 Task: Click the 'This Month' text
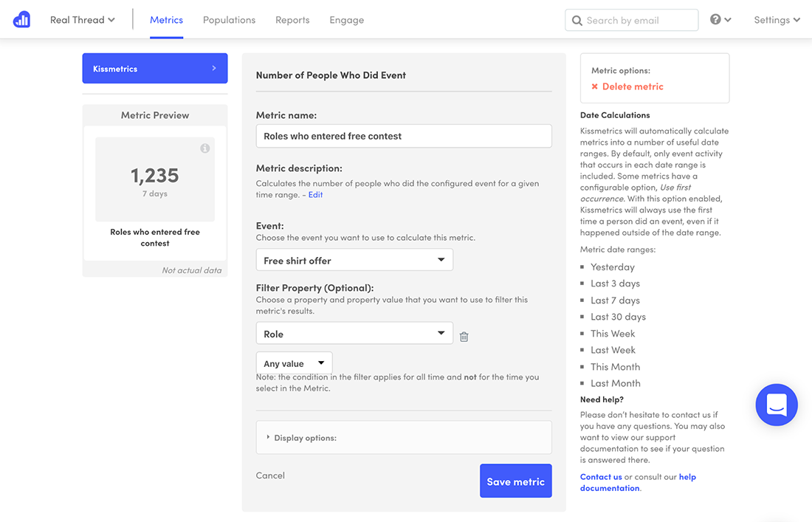tap(615, 367)
